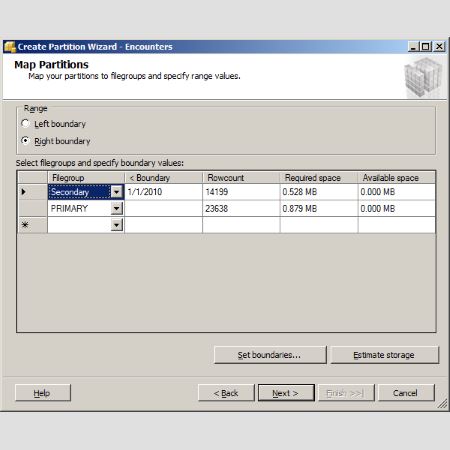Viewport: 450px width, 450px height.
Task: Click the Boundary column header
Action: pyautogui.click(x=163, y=178)
